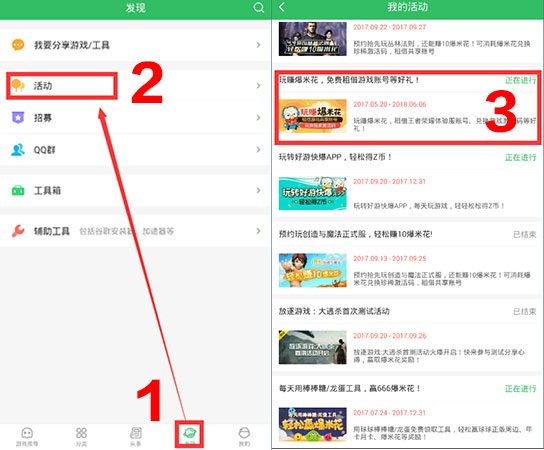
Task: Select the green discover tab at bottom
Action: pos(189,435)
